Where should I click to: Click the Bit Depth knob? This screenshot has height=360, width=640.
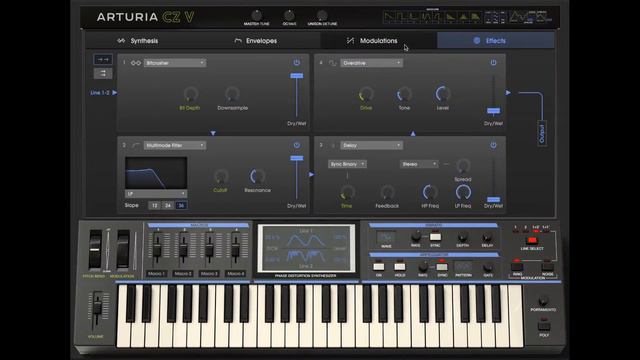pyautogui.click(x=191, y=94)
